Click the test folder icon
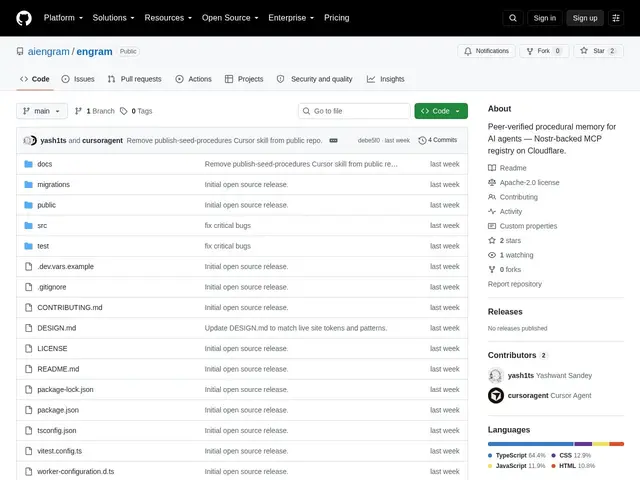Screen dimensions: 640x480 [x=28, y=246]
